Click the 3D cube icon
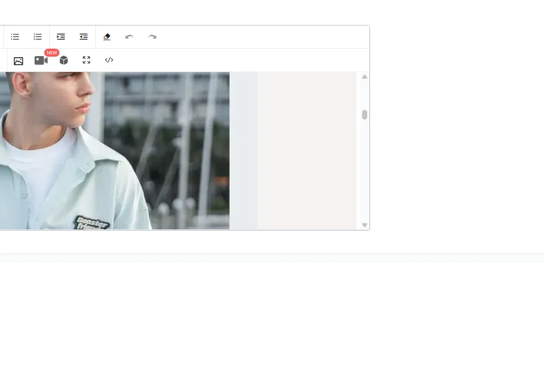This screenshot has height=392, width=544. (x=64, y=61)
